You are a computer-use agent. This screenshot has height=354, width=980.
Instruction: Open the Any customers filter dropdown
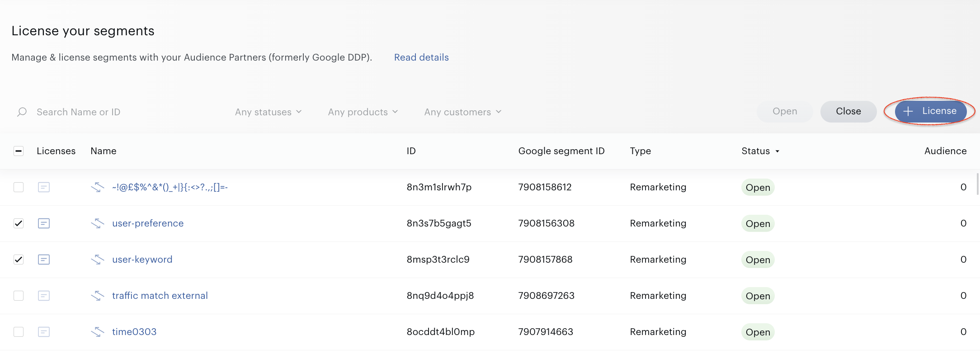(463, 112)
